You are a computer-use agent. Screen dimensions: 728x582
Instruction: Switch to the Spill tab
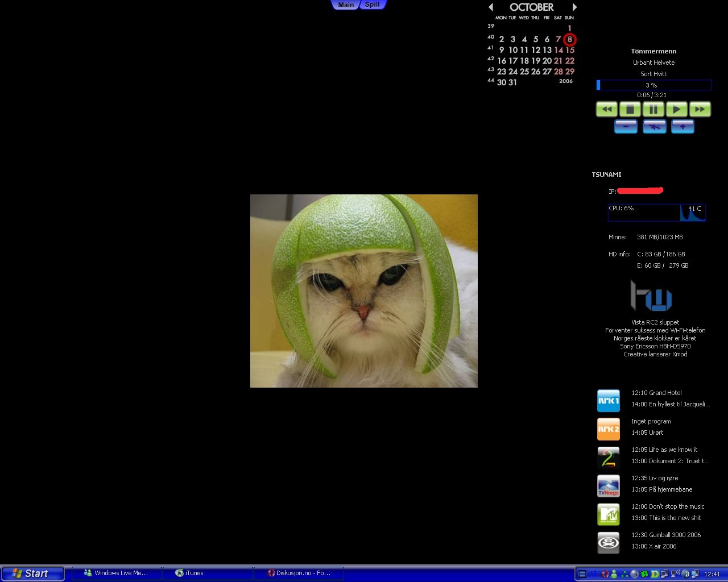(x=373, y=5)
